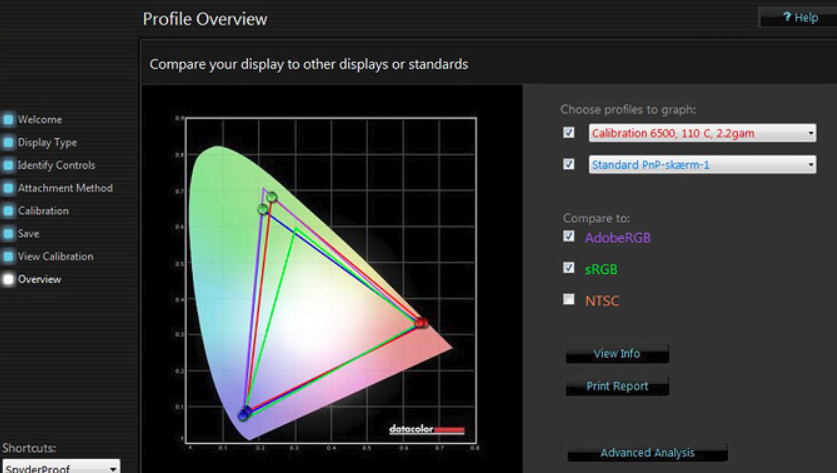Click the NTSC label text
This screenshot has height=473, width=837.
click(602, 301)
